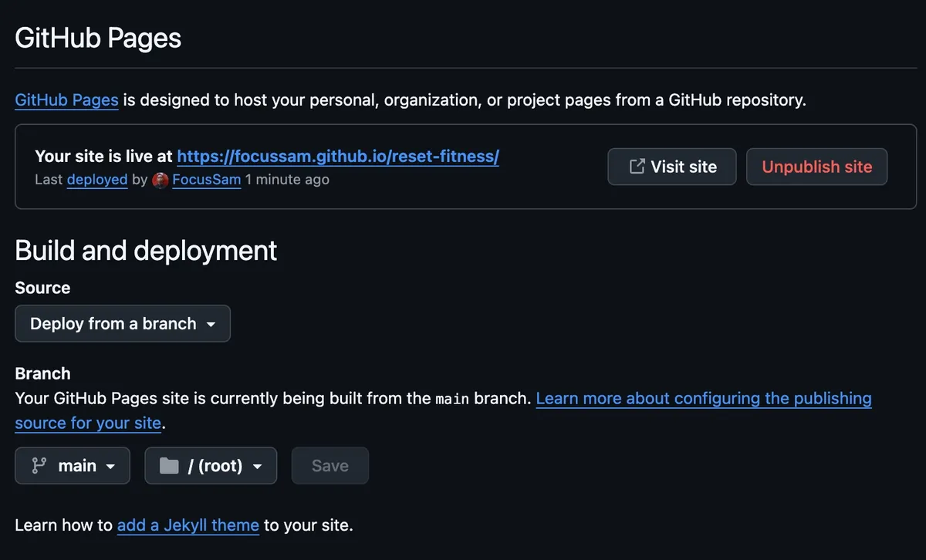The width and height of the screenshot is (926, 560).
Task: Click the Build and deployment section heading
Action: (146, 251)
